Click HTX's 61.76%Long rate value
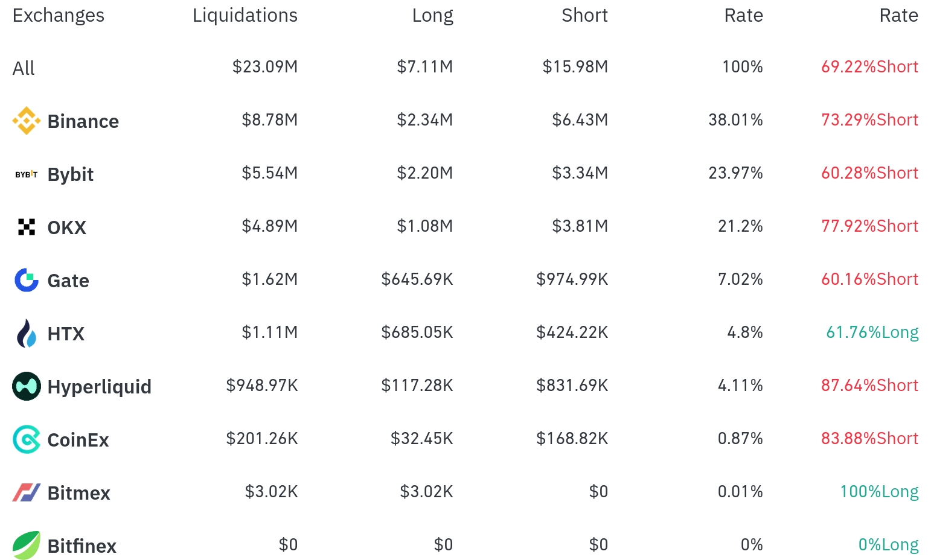931x560 pixels. point(872,332)
